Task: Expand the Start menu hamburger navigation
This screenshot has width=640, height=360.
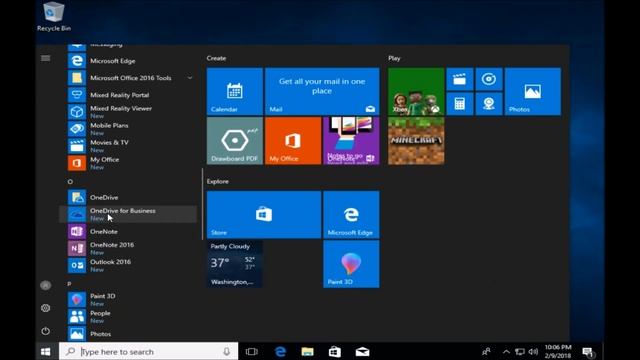Action: (x=46, y=58)
